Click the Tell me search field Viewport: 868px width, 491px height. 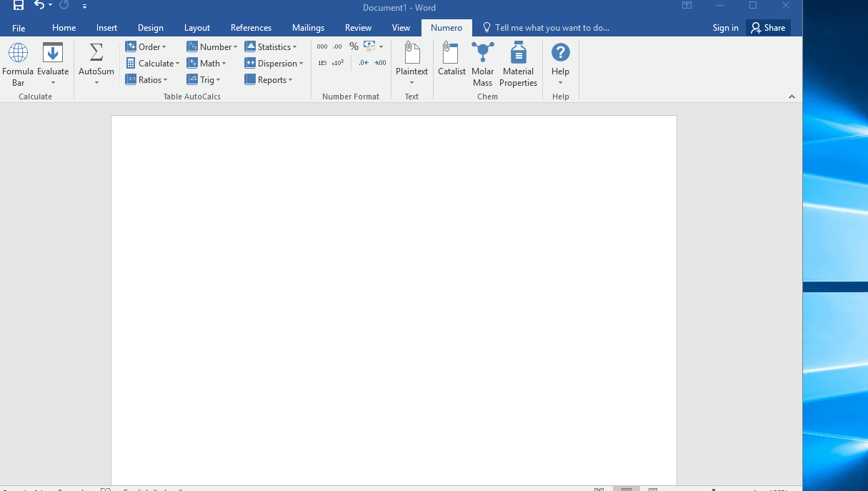pos(547,28)
